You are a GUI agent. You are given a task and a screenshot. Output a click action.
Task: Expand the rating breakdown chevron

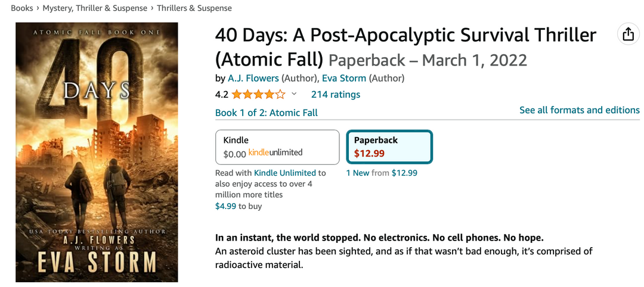pos(294,93)
